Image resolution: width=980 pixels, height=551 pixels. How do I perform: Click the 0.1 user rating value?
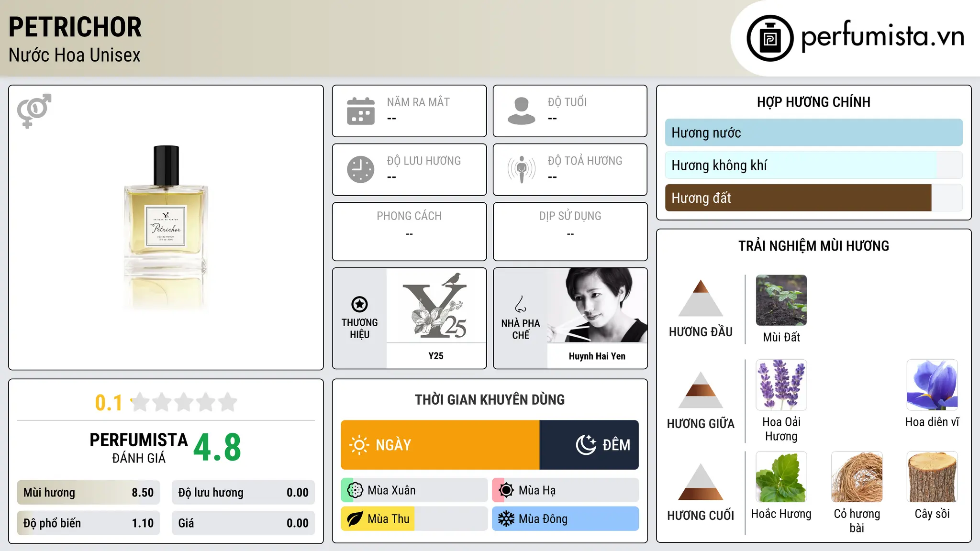pyautogui.click(x=109, y=403)
